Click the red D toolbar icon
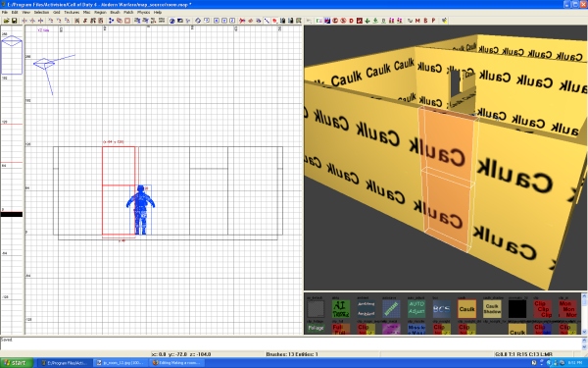 click(352, 21)
